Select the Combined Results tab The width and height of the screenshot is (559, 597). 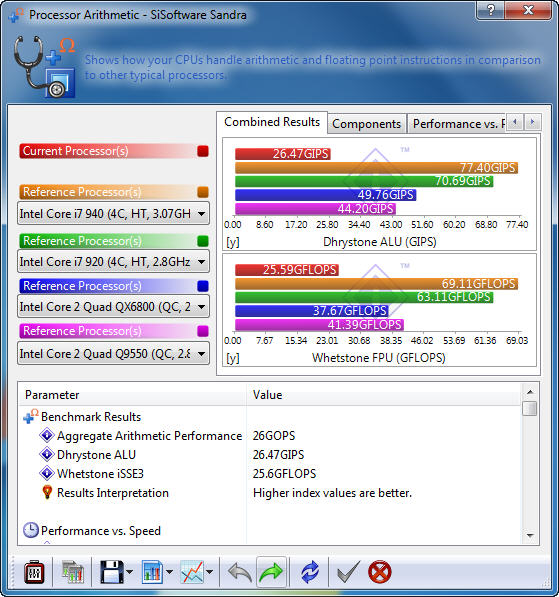pos(272,122)
